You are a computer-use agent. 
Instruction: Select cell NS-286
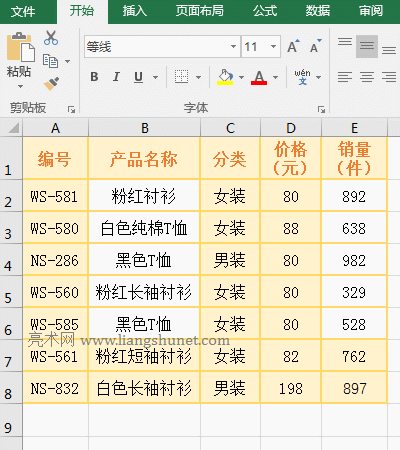[55, 260]
